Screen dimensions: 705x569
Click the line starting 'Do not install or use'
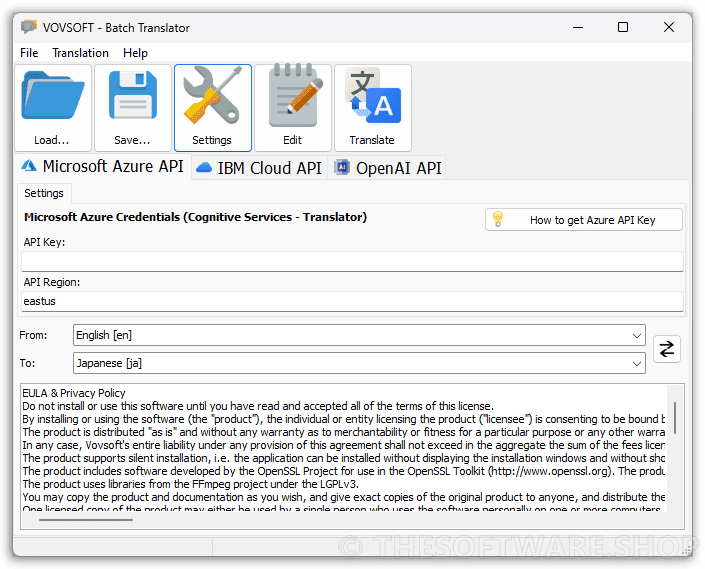258,406
